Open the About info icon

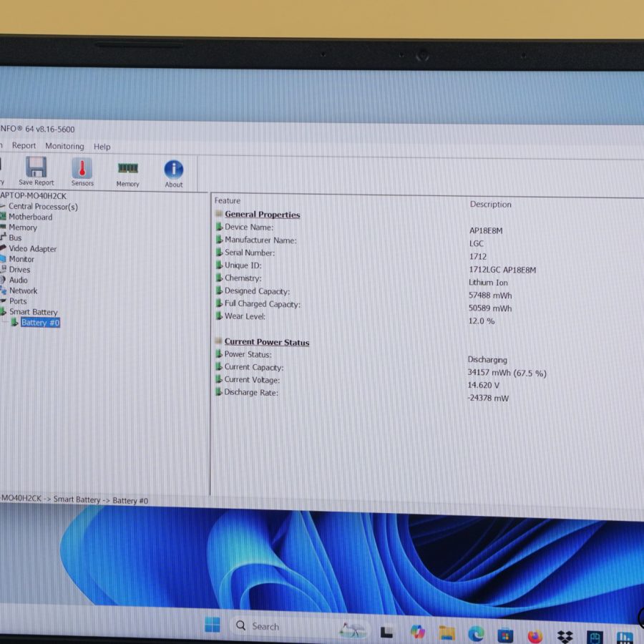pyautogui.click(x=174, y=169)
